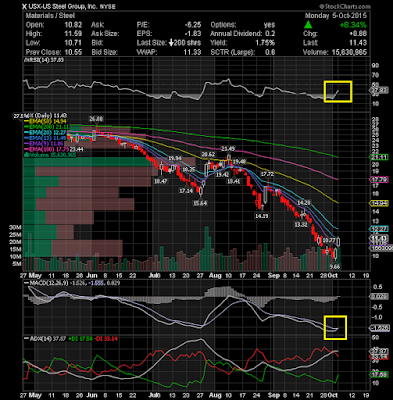Click the 9.66 price low label
Screen dimensions: 393x400
[335, 266]
